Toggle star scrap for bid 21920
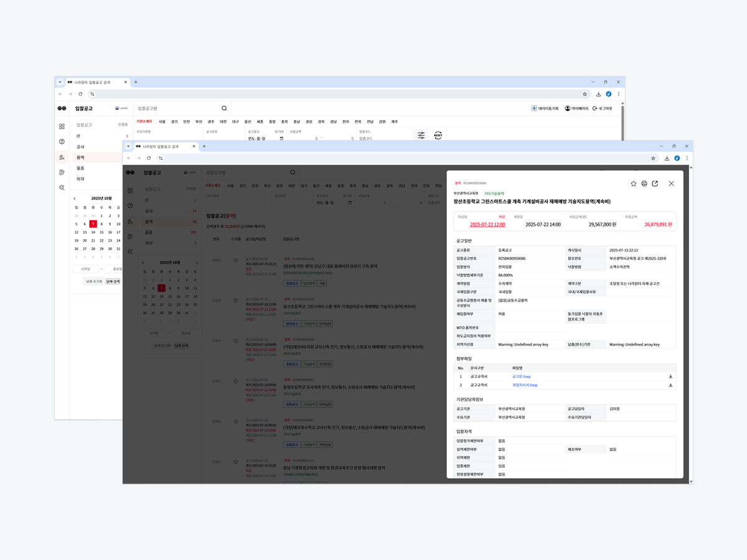The height and width of the screenshot is (560, 747). (x=235, y=260)
